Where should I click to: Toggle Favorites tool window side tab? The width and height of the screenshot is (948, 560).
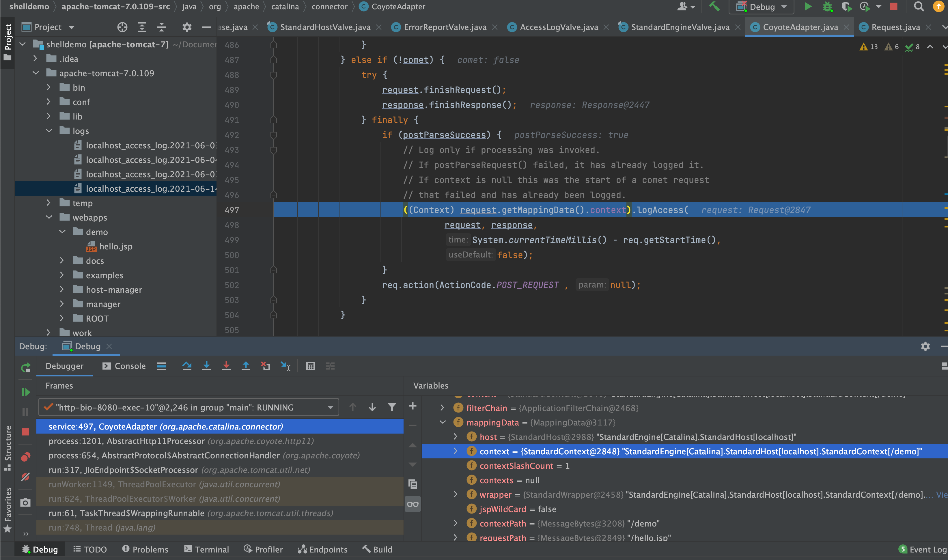8,510
